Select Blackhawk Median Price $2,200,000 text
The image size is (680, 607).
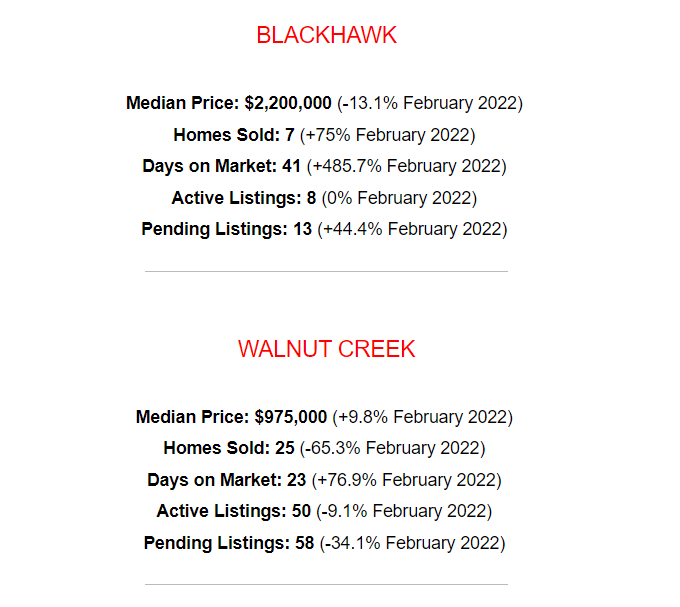pos(229,103)
